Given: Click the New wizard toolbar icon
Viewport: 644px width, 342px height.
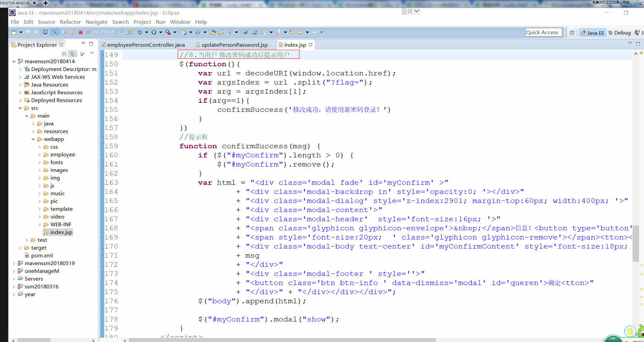Looking at the screenshot, I should (14, 32).
